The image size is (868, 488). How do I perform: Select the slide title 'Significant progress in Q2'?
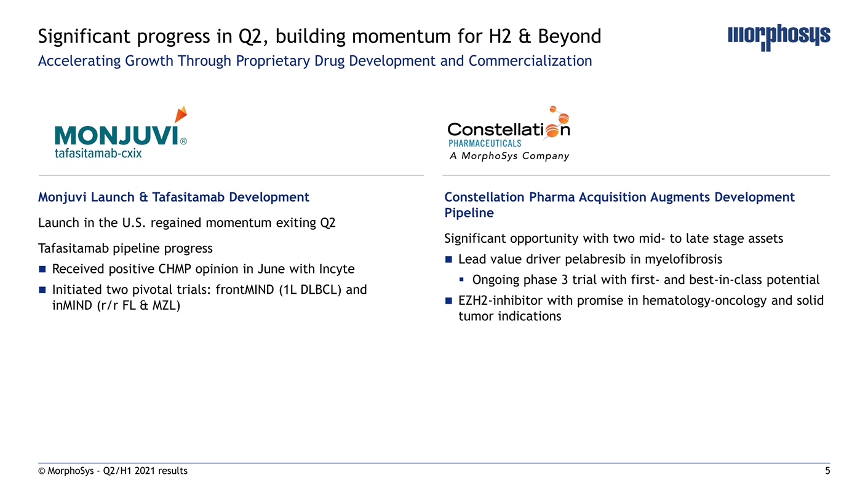coord(319,37)
